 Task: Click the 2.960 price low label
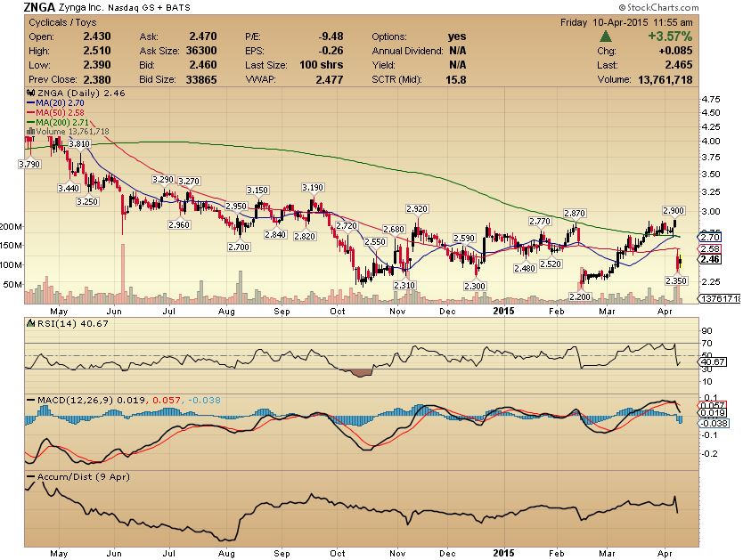pyautogui.click(x=179, y=225)
